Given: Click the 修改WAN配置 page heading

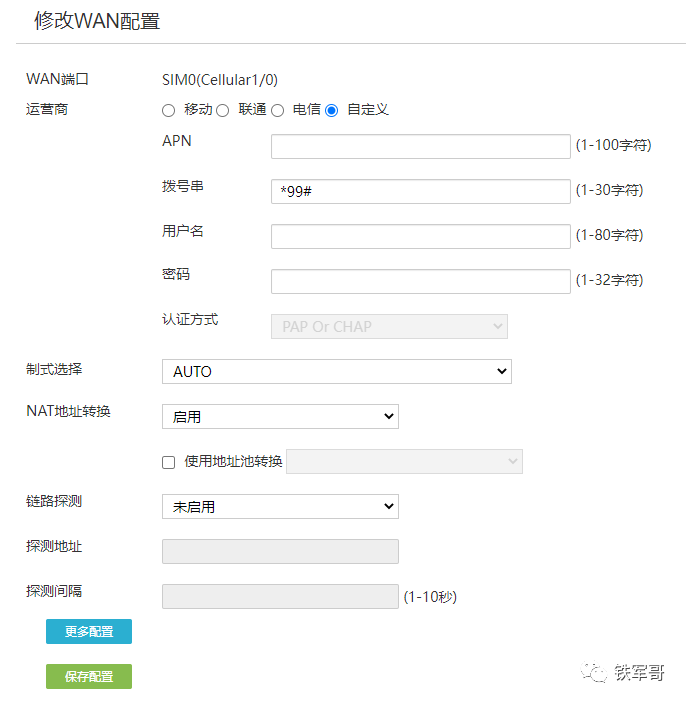Looking at the screenshot, I should (x=97, y=21).
